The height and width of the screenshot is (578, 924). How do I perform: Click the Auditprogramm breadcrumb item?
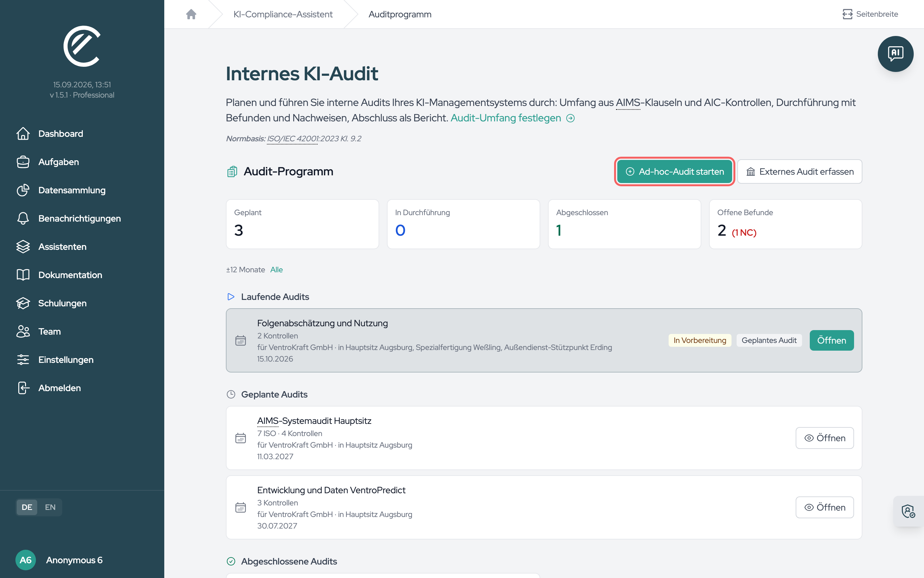(x=400, y=14)
